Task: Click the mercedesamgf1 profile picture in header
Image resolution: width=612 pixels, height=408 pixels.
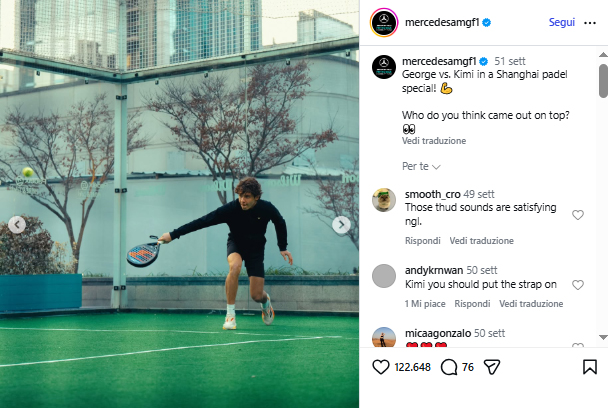Action: pyautogui.click(x=383, y=20)
